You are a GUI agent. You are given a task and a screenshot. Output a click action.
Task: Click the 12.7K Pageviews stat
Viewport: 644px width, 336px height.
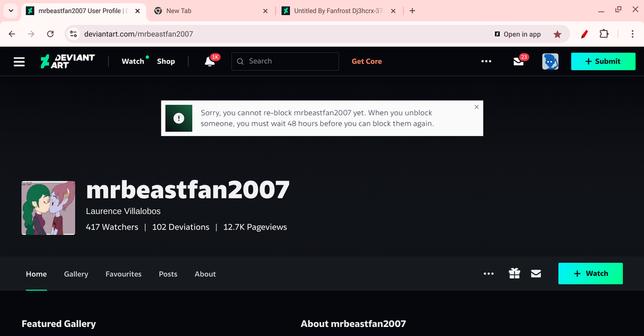coord(255,227)
